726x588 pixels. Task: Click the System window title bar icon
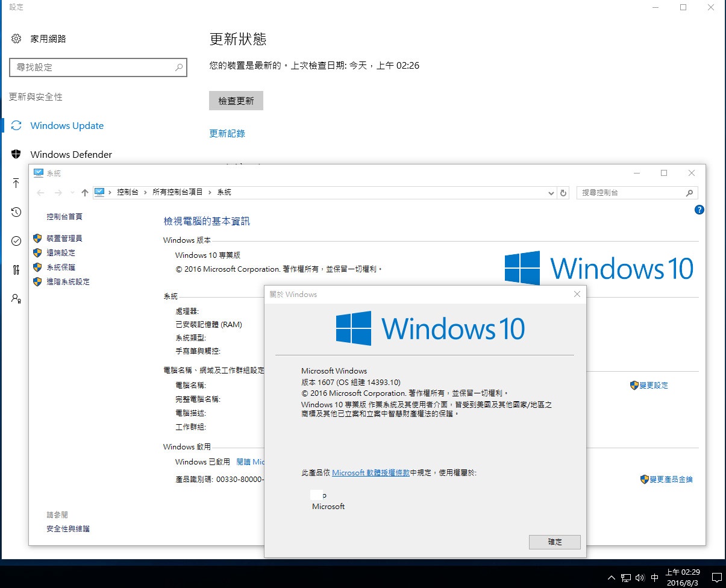[39, 173]
